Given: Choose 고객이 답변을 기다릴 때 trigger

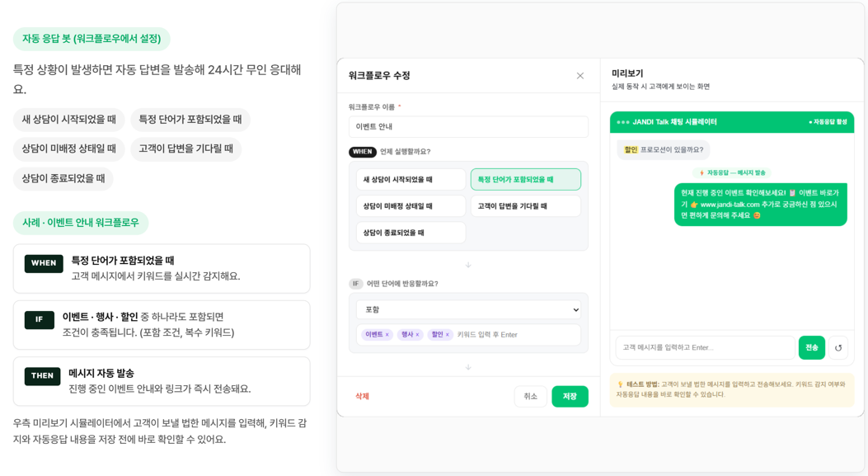Looking at the screenshot, I should pos(525,206).
